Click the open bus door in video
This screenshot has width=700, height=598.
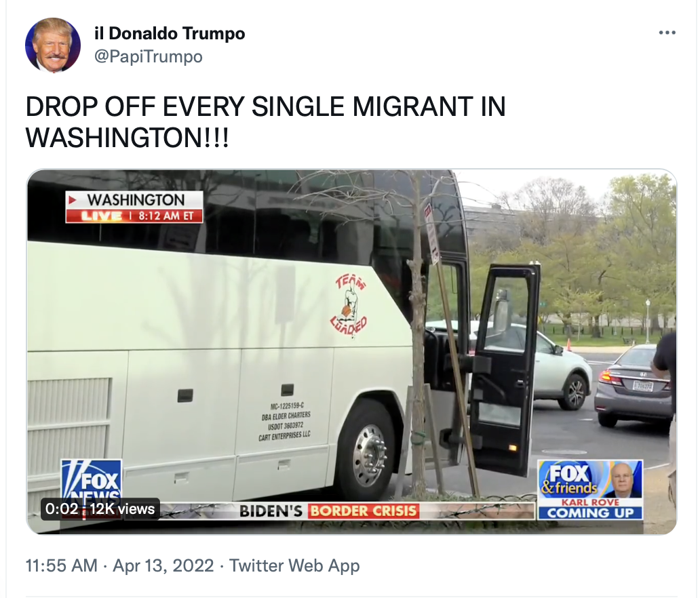click(505, 370)
